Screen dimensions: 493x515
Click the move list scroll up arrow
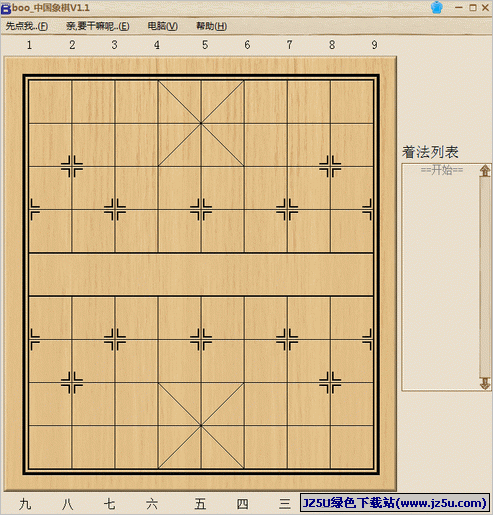[x=485, y=171]
